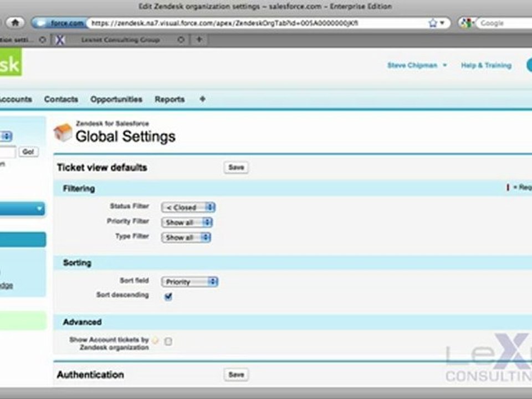The image size is (532, 399).
Task: Click the Global Settings heading
Action: coord(126,136)
